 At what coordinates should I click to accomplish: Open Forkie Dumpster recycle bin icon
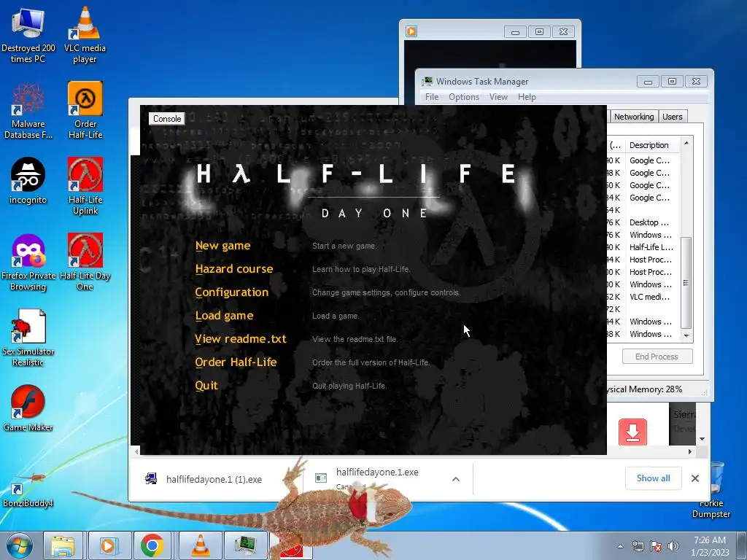click(711, 491)
